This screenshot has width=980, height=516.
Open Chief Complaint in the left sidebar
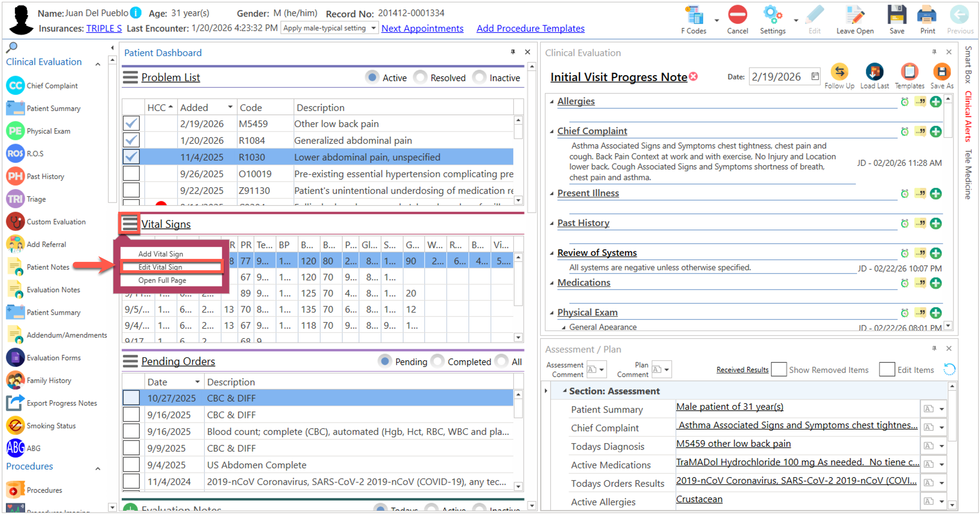(52, 86)
